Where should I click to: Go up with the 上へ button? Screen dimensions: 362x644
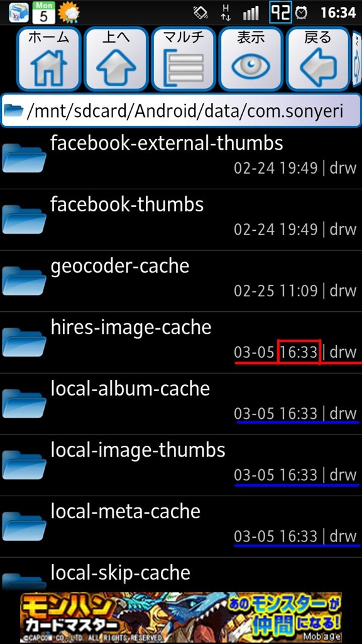coord(116,58)
